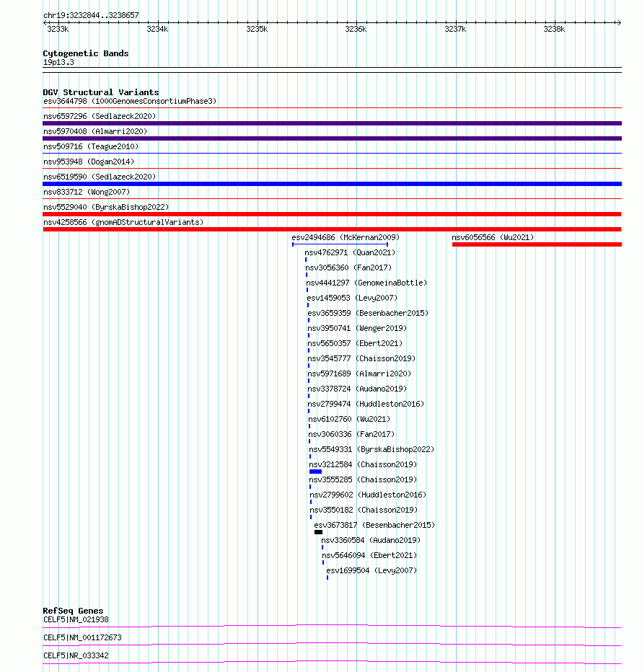
Task: Click the blue bar under nsv3212584
Action: pyautogui.click(x=316, y=472)
